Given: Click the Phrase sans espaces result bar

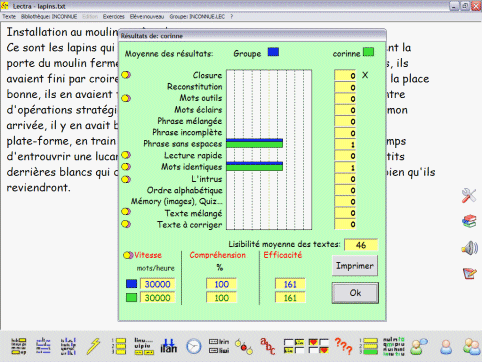Looking at the screenshot, I should pos(254,143).
